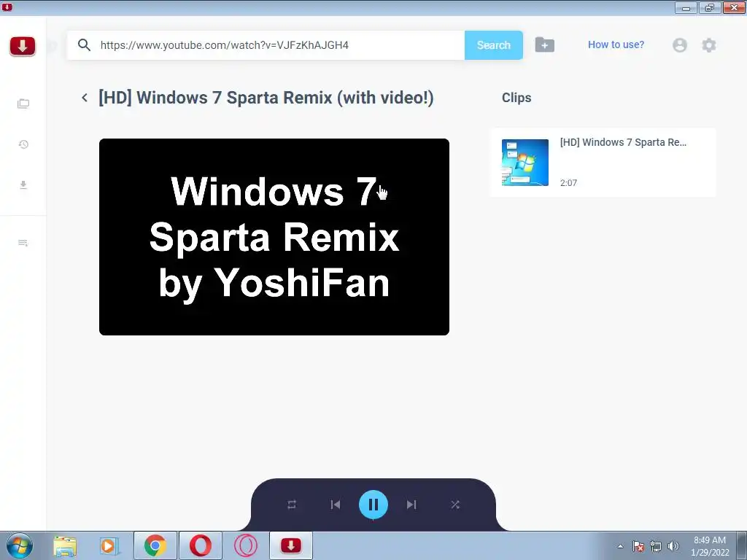Open Windows Explorer from taskbar
This screenshot has width=747, height=560.
65,545
